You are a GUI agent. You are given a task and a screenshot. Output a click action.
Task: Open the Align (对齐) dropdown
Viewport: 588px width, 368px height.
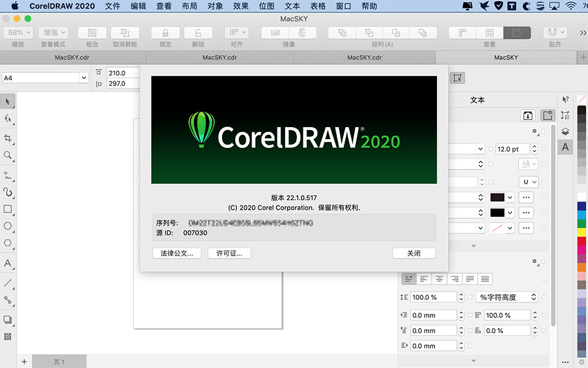pyautogui.click(x=236, y=32)
